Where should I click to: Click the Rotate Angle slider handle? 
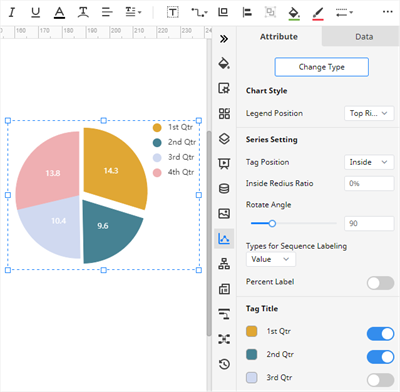pyautogui.click(x=272, y=223)
